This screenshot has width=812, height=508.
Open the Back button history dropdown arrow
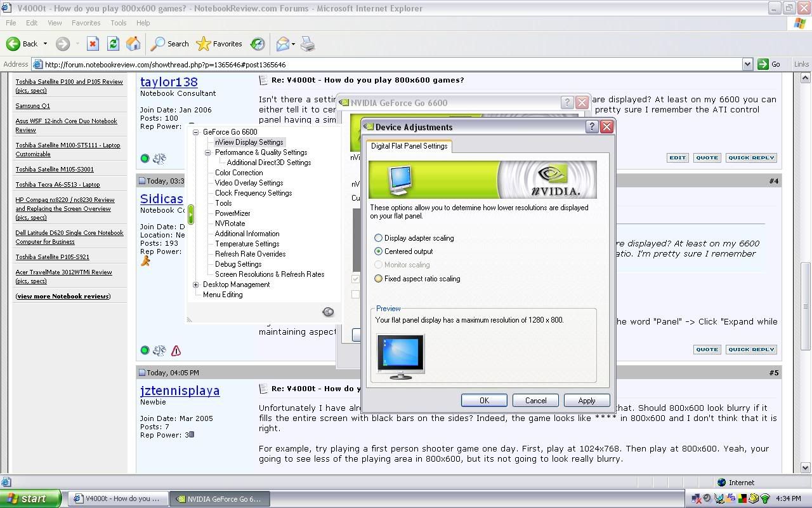[x=45, y=44]
